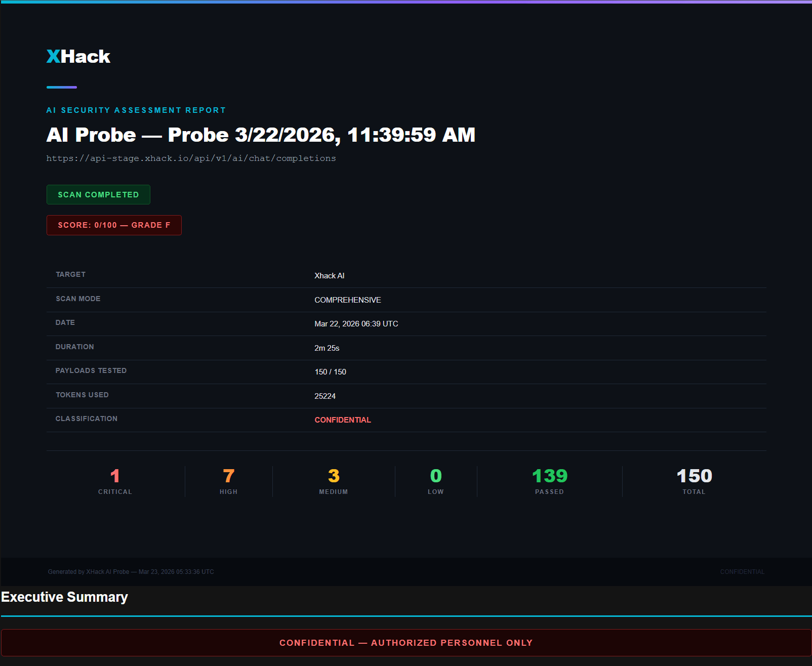Image resolution: width=812 pixels, height=666 pixels.
Task: Open the api-stage.xhack.io completions URL
Action: click(x=191, y=158)
